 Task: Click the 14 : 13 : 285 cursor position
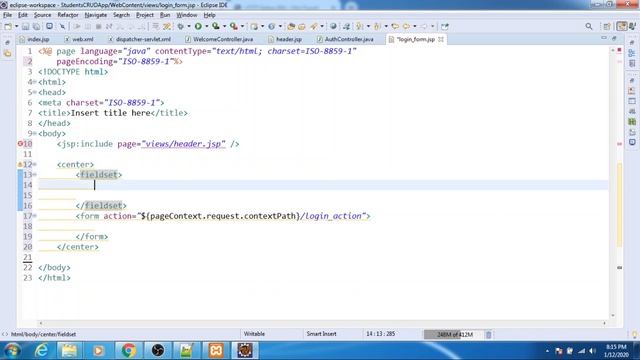[380, 334]
